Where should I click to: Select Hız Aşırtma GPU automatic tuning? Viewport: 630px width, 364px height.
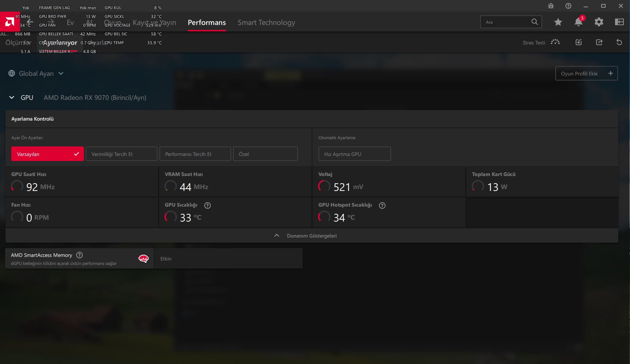click(354, 154)
